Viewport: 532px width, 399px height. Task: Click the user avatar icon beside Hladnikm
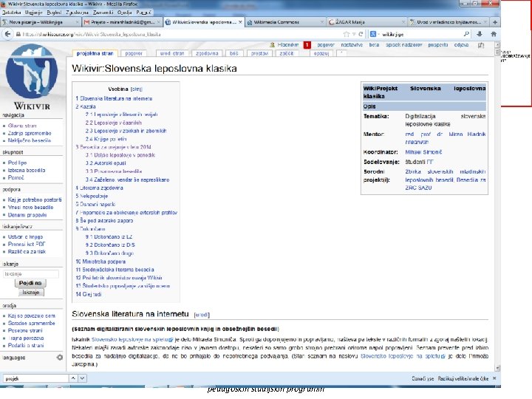(272, 45)
